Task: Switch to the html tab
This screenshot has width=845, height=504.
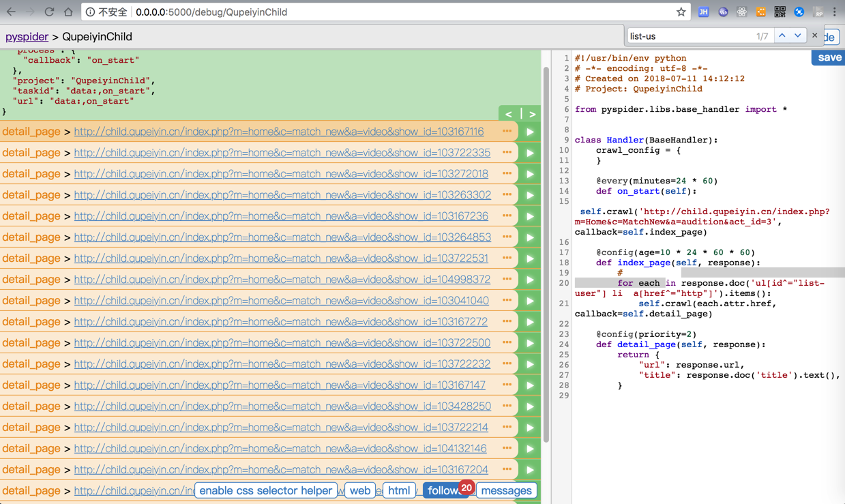Action: 399,490
